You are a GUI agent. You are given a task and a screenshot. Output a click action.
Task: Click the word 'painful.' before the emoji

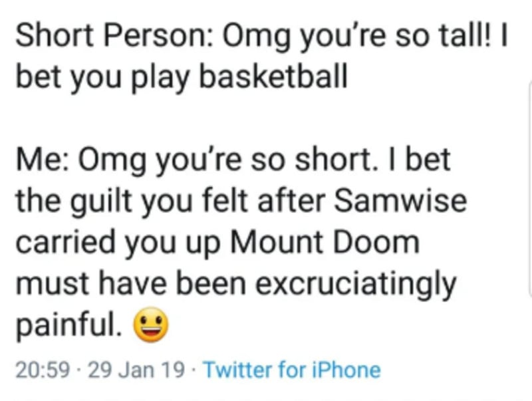click(x=68, y=325)
